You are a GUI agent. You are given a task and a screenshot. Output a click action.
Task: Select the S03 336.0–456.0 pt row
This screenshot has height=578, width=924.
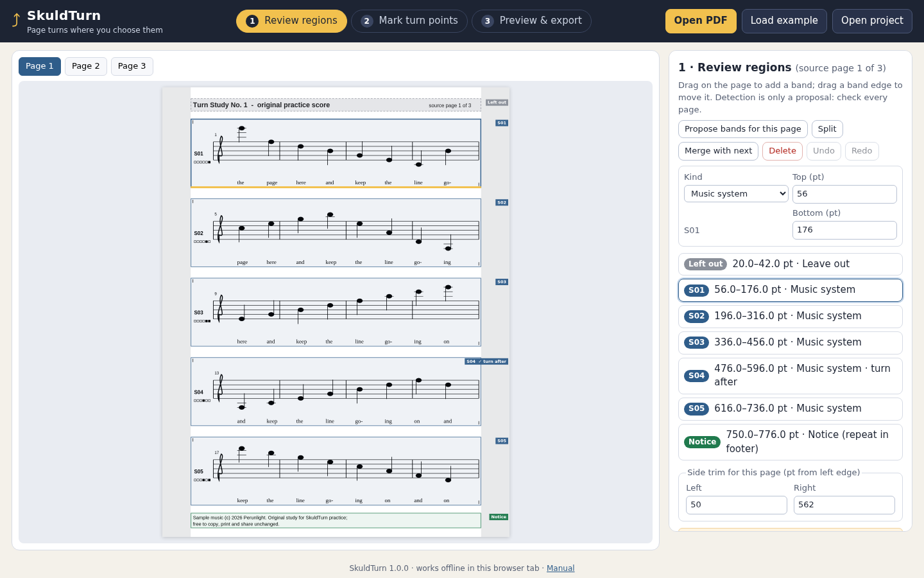tap(791, 342)
